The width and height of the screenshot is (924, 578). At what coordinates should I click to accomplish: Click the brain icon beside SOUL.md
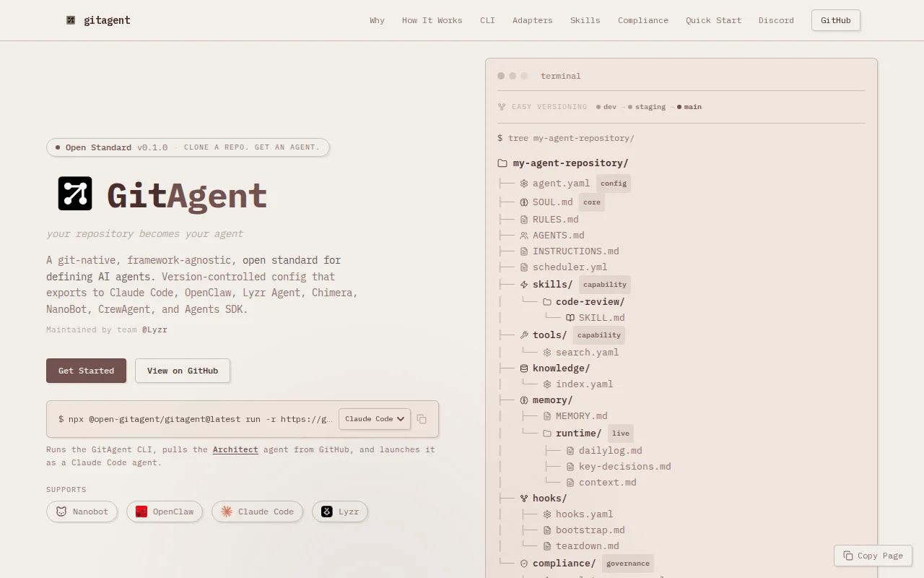click(x=524, y=202)
